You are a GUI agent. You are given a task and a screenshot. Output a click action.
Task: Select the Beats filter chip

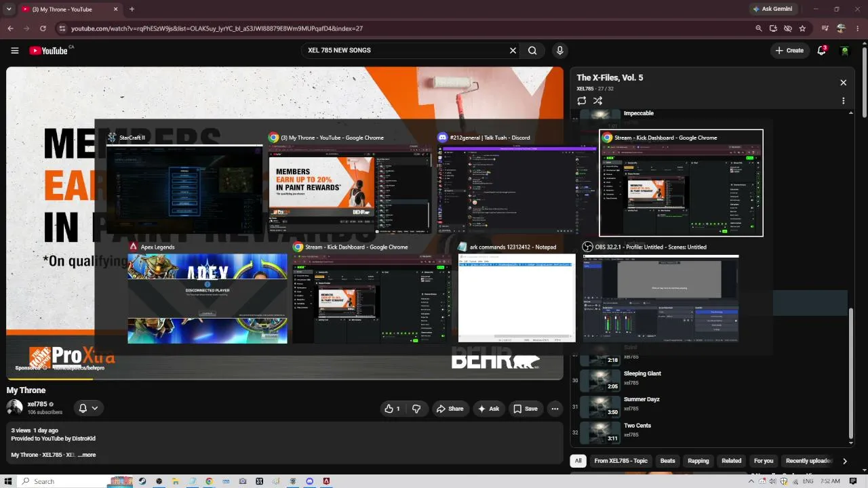668,461
